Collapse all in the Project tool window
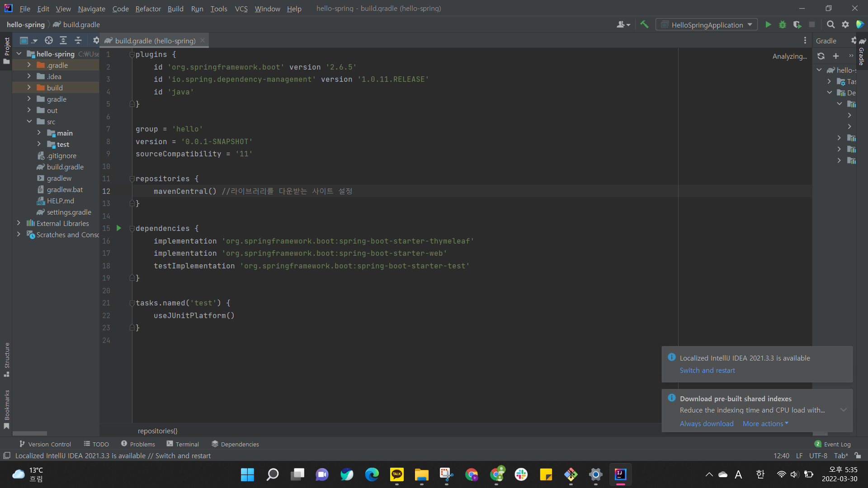This screenshot has width=868, height=488. coord(78,41)
